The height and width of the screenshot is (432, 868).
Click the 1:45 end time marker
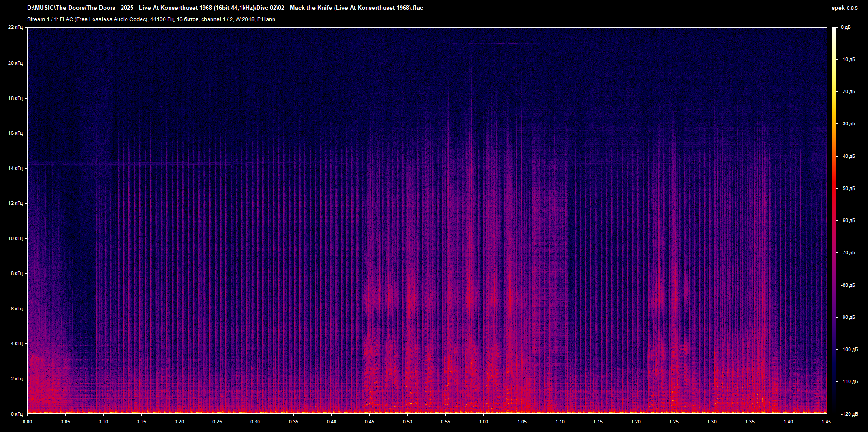(826, 422)
